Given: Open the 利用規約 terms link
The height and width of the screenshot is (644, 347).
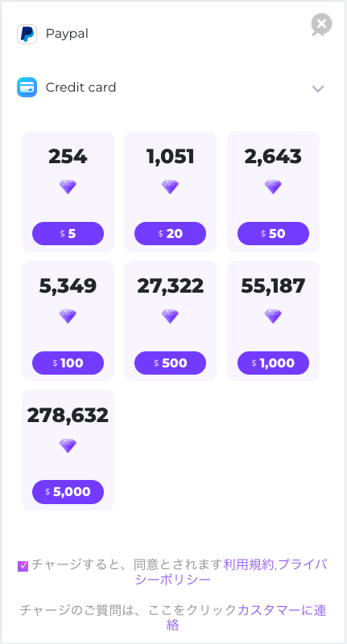Looking at the screenshot, I should coord(248,564).
